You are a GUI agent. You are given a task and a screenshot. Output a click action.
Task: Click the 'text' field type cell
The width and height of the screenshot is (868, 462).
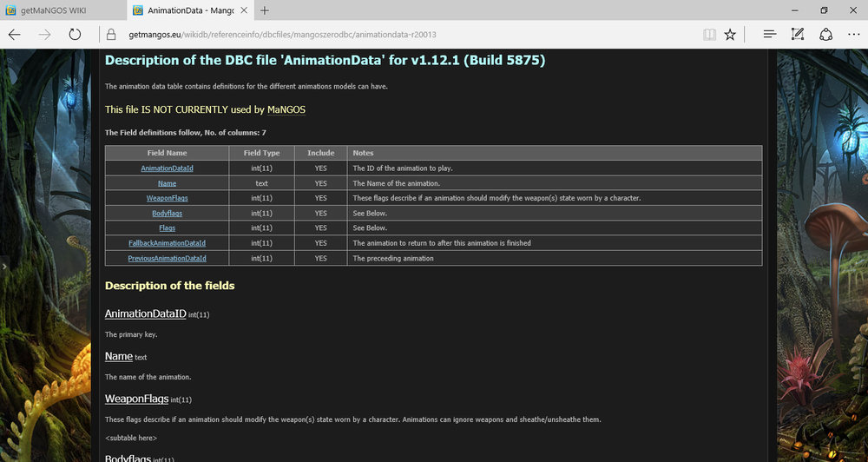pos(261,183)
